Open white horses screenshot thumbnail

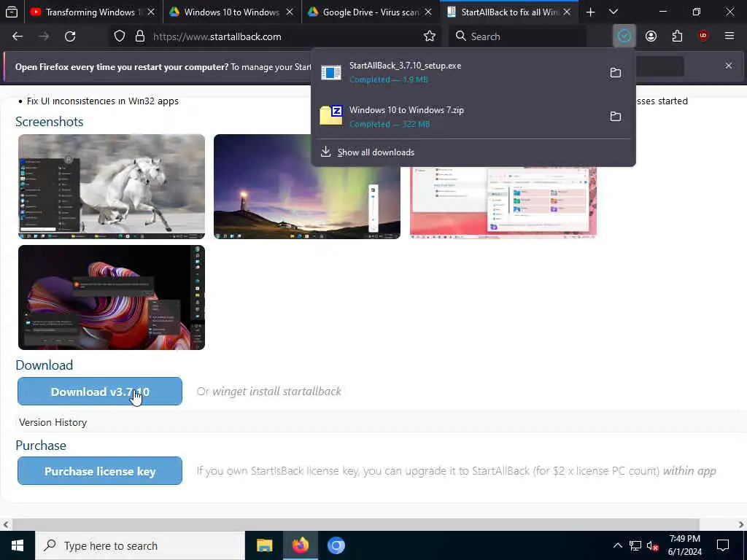click(112, 187)
